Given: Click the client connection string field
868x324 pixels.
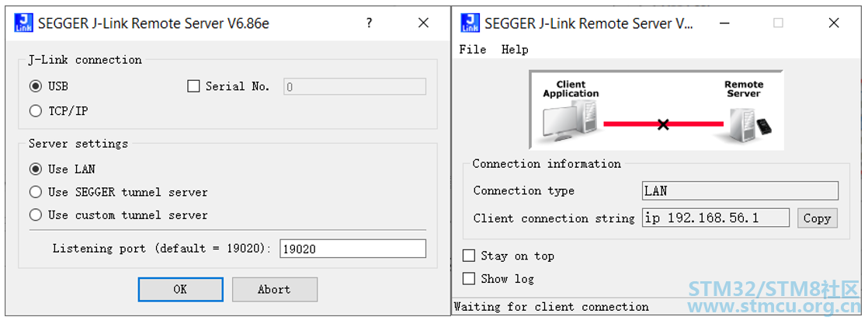Looking at the screenshot, I should [716, 218].
